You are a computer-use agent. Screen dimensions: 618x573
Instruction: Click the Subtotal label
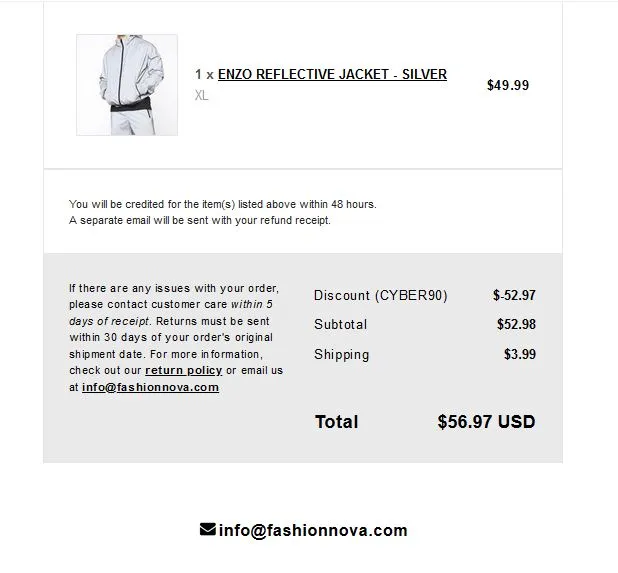pyautogui.click(x=341, y=324)
